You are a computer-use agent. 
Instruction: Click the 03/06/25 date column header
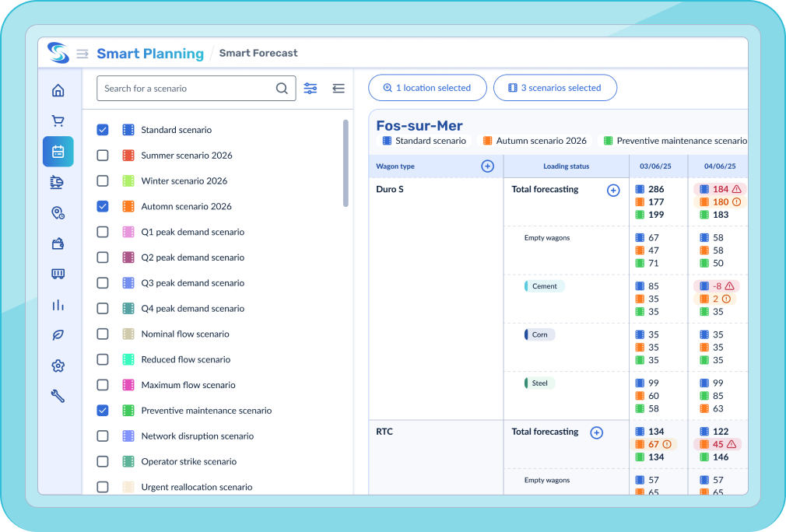click(655, 166)
